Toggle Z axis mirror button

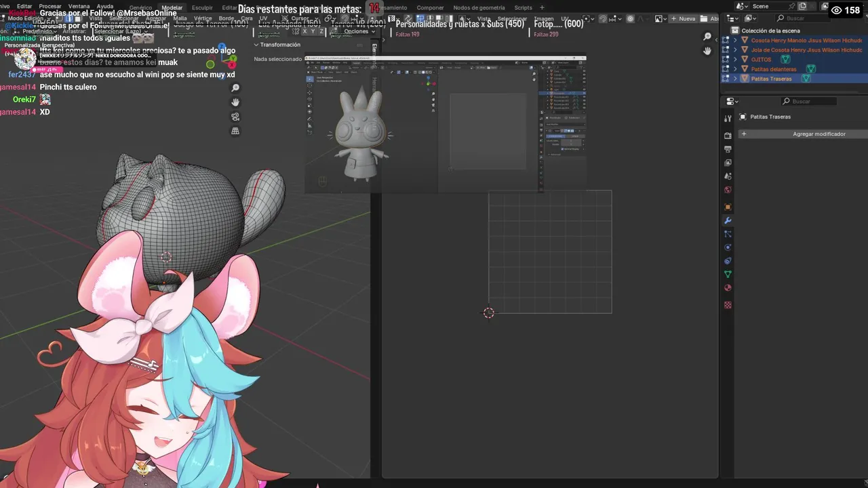click(x=322, y=31)
